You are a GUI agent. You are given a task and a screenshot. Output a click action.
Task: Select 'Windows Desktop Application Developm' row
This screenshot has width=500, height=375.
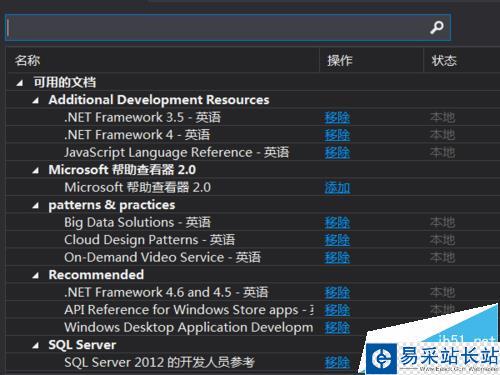[189, 327]
